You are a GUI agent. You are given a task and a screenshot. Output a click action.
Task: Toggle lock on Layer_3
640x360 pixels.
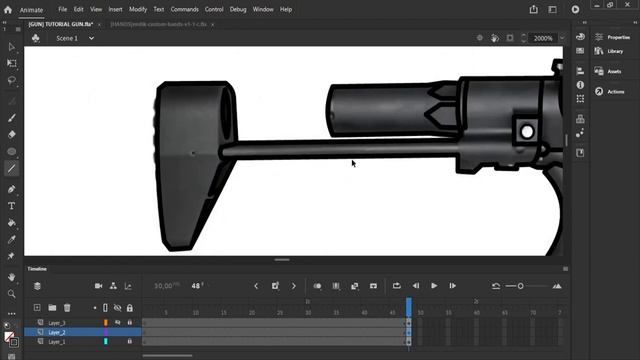point(130,322)
